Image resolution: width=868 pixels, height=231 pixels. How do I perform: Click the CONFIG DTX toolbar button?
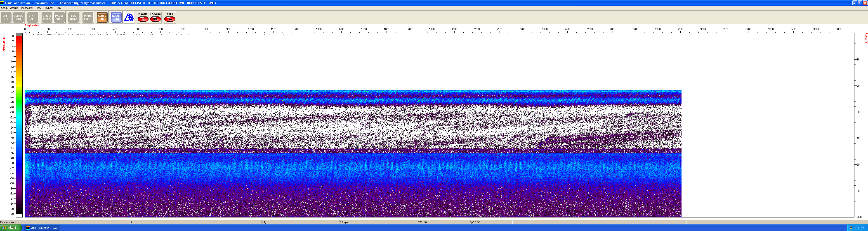tap(19, 18)
